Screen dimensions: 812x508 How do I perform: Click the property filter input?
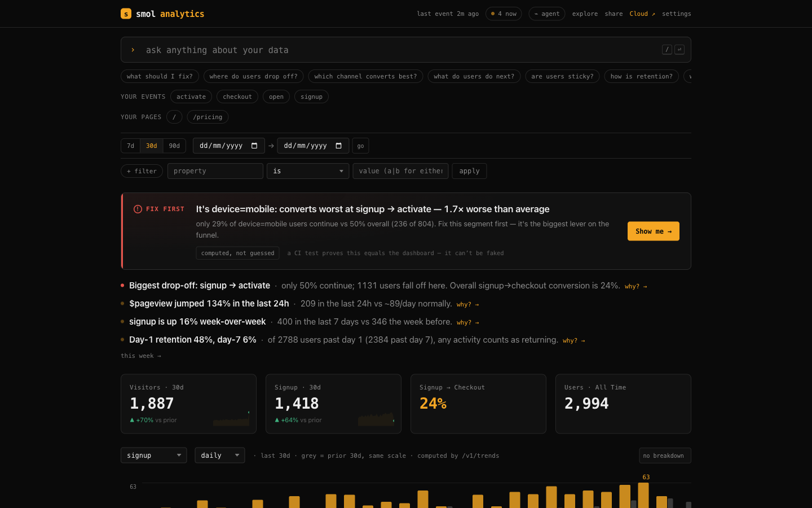pos(215,171)
